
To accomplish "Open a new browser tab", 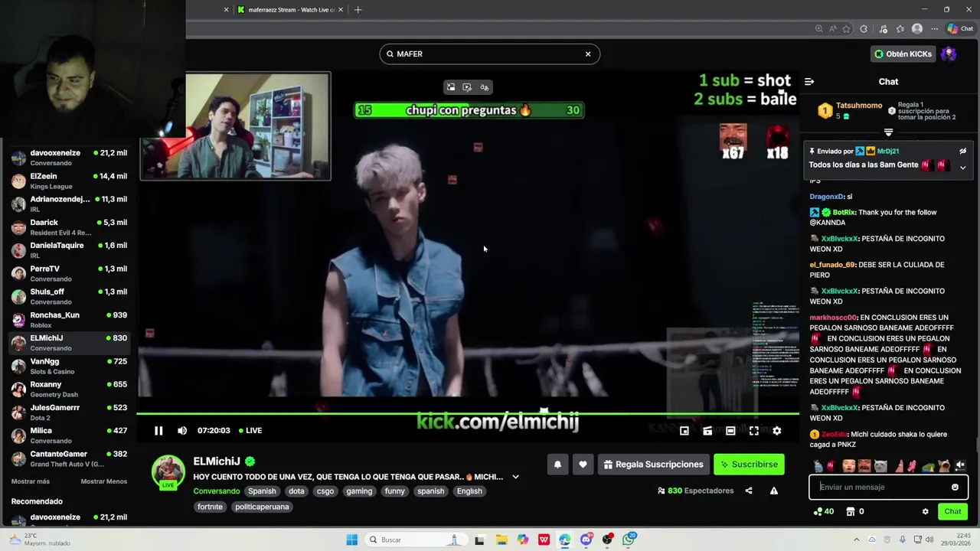I will pyautogui.click(x=358, y=10).
